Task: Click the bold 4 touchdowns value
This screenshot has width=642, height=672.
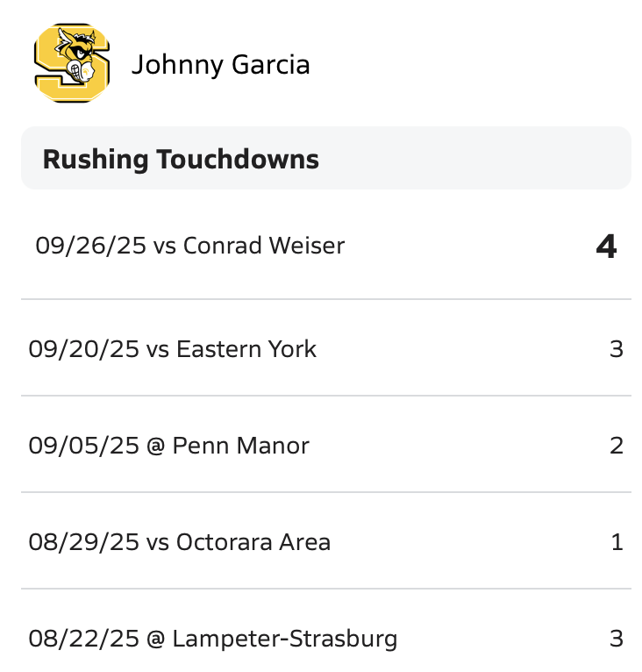Action: pyautogui.click(x=606, y=247)
